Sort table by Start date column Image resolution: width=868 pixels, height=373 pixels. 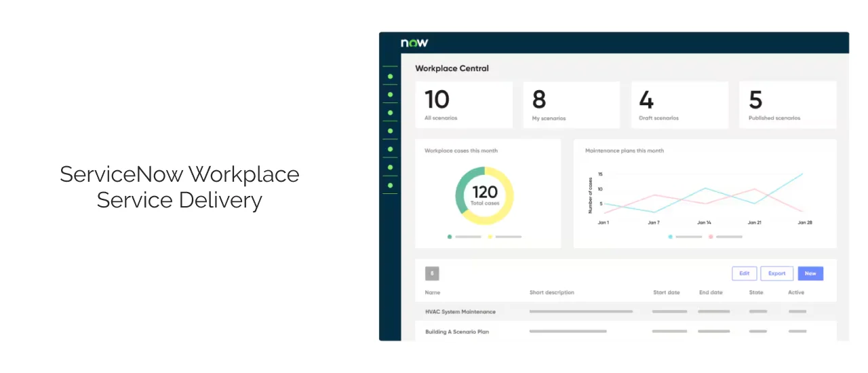667,292
